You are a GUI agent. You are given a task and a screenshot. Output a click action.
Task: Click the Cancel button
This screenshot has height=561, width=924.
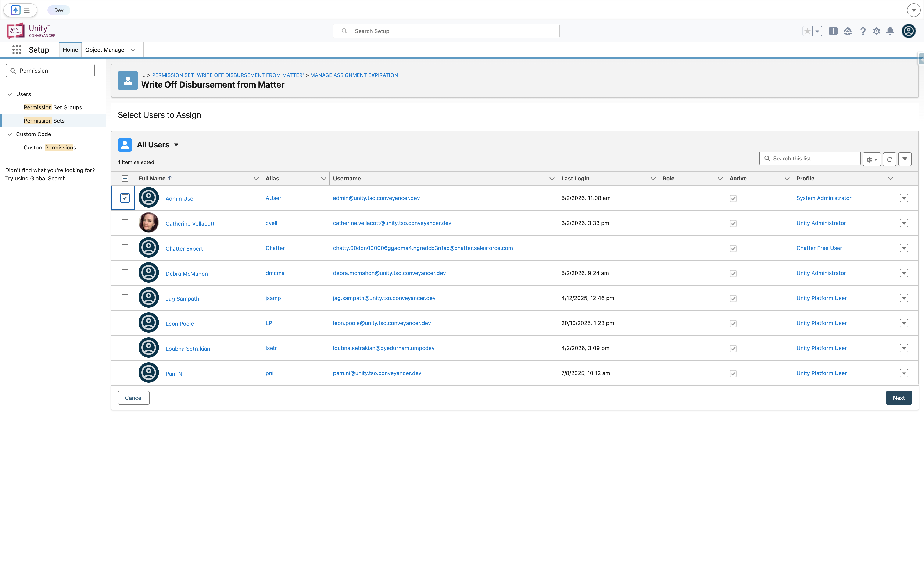[x=133, y=398]
